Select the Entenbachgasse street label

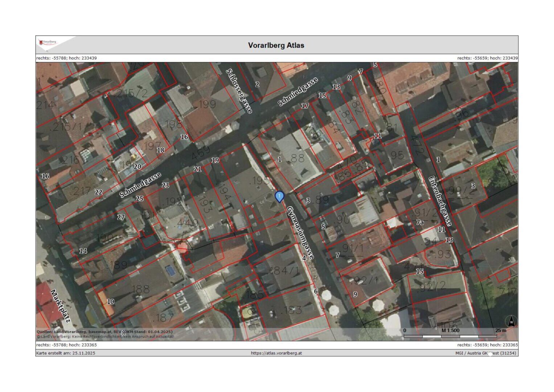point(440,201)
